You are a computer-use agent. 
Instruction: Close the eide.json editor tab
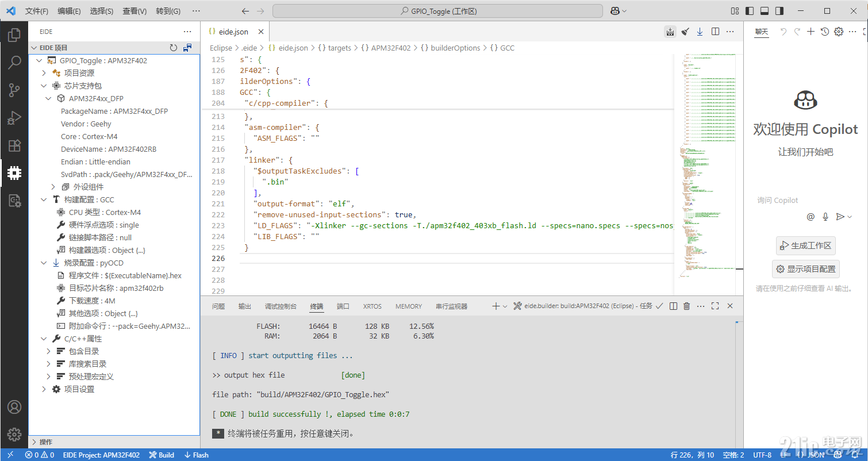(261, 32)
